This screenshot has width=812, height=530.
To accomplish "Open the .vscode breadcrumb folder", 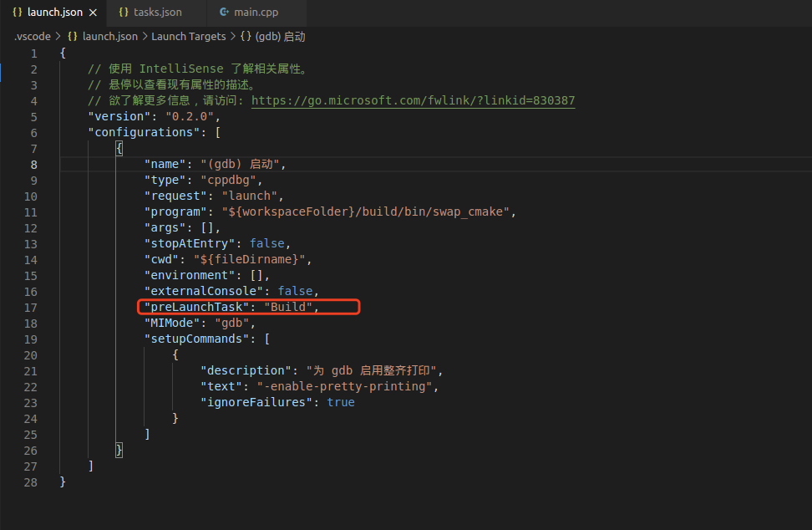I will [x=33, y=37].
